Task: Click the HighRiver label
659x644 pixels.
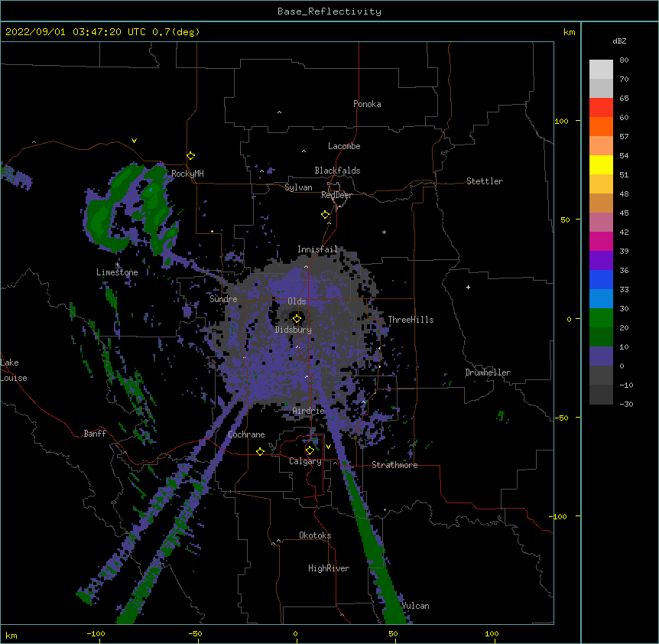Action: click(x=329, y=568)
